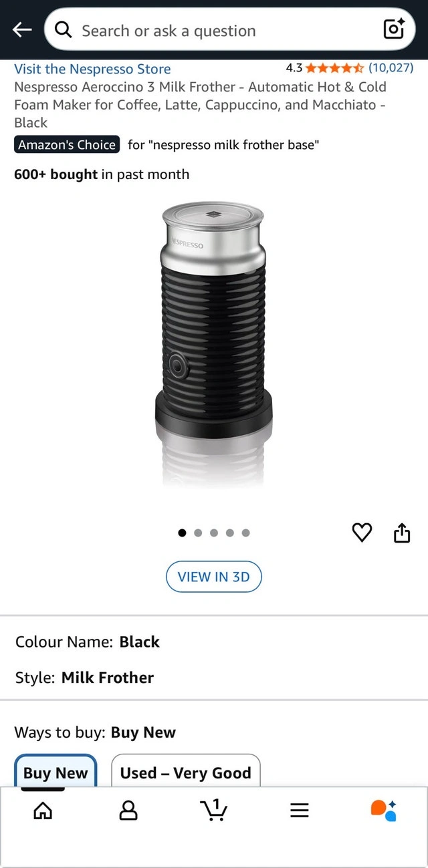Open the hamburger menu icon
Screen dimensions: 428x868
pos(300,811)
